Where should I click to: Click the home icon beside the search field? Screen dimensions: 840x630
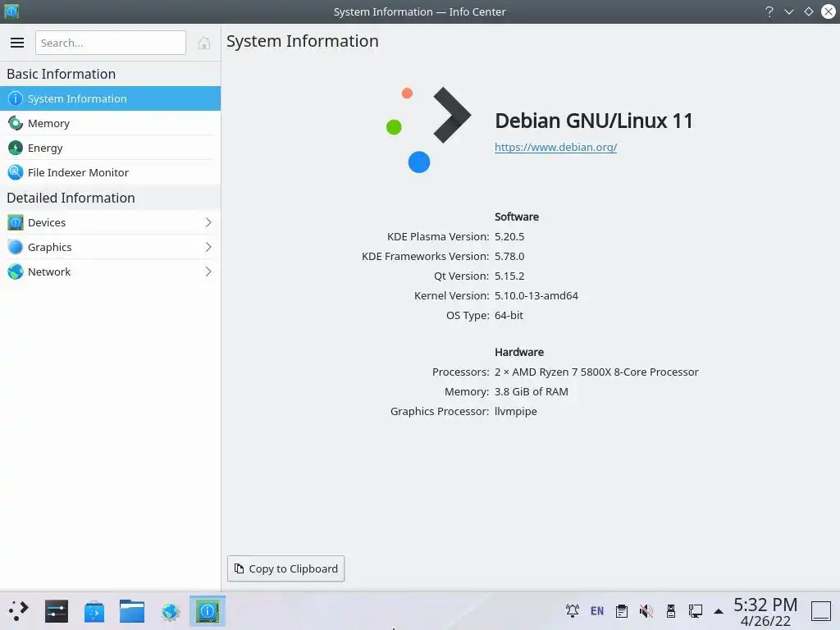click(x=203, y=43)
